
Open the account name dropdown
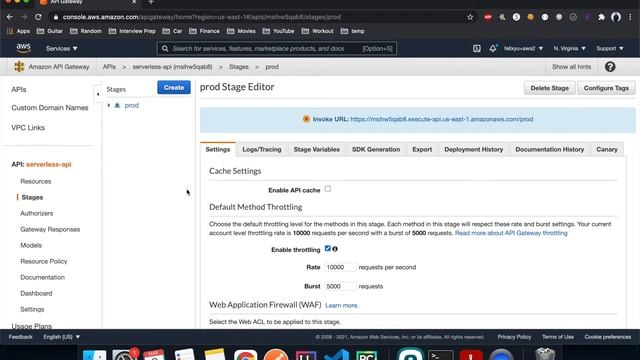523,48
